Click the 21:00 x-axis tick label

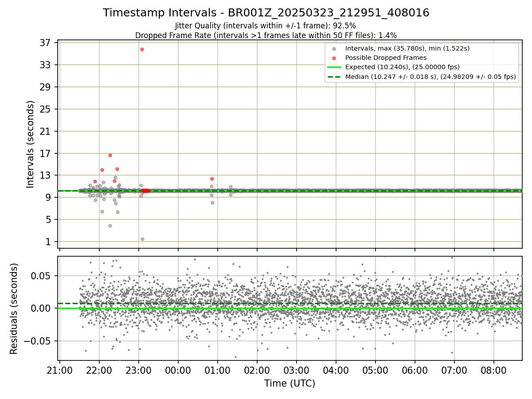[x=59, y=370]
